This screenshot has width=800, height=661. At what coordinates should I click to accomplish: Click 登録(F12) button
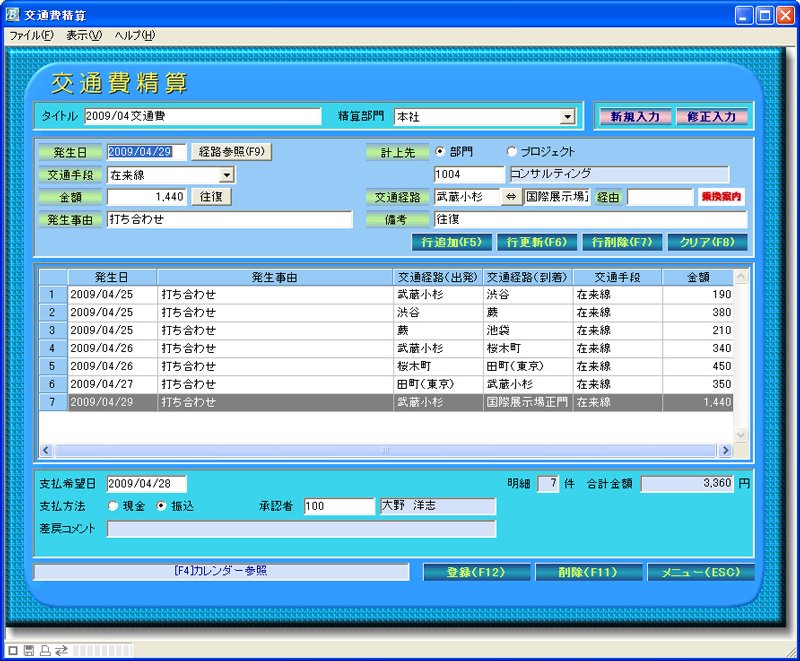pyautogui.click(x=477, y=572)
